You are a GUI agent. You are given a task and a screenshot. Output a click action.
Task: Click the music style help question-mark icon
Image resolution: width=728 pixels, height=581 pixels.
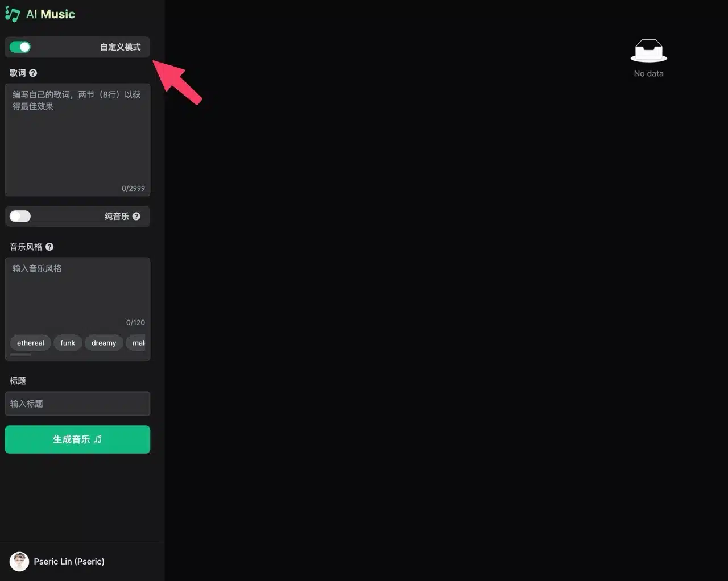pyautogui.click(x=49, y=247)
